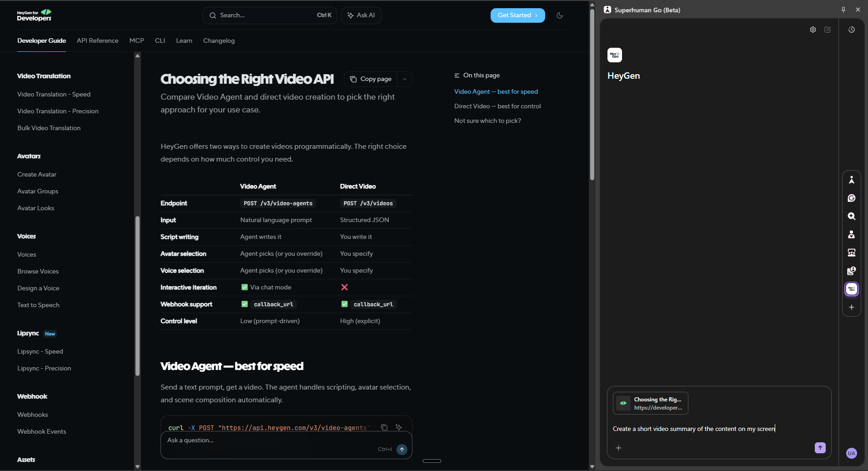Start a new chat with compose icon
This screenshot has height=471, width=868.
click(828, 30)
